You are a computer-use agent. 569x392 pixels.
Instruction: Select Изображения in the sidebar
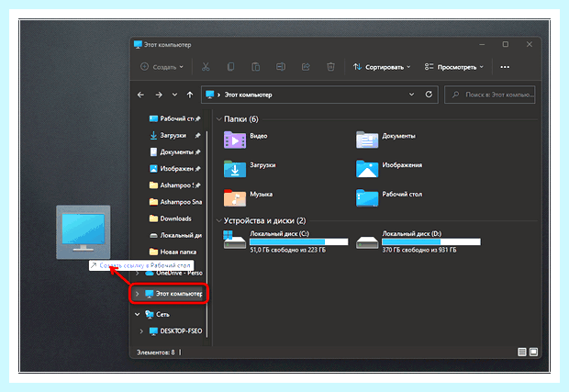click(x=175, y=169)
